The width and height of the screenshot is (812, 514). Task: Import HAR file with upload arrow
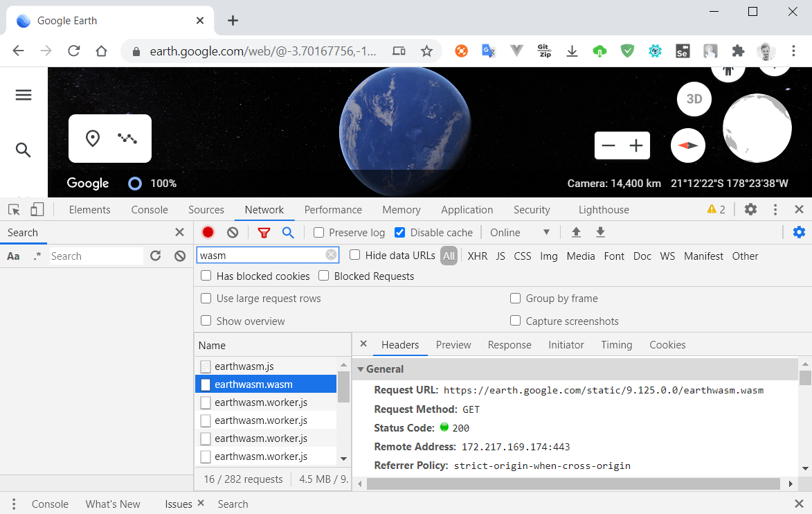point(576,232)
